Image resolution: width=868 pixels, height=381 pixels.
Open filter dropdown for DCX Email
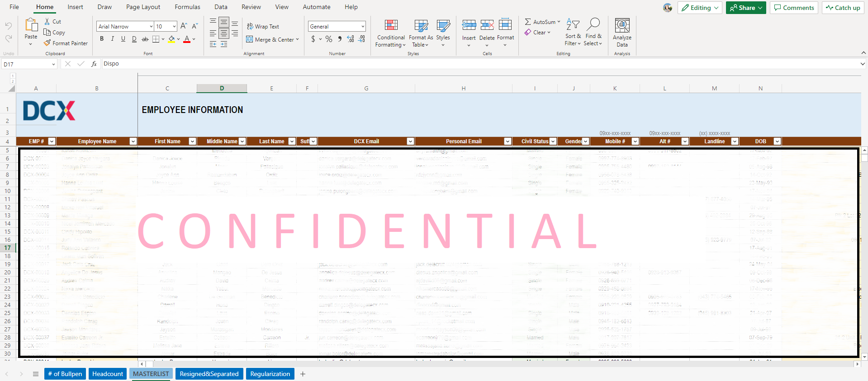pyautogui.click(x=410, y=141)
